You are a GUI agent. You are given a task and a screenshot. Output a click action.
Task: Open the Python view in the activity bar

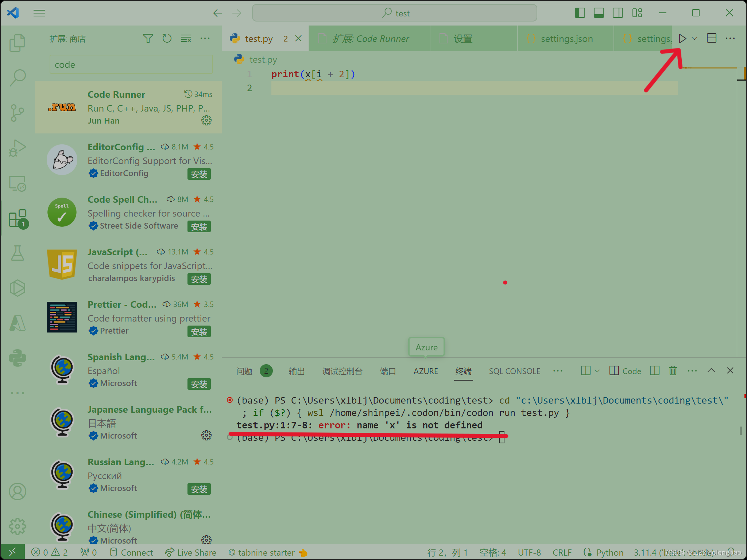[18, 358]
